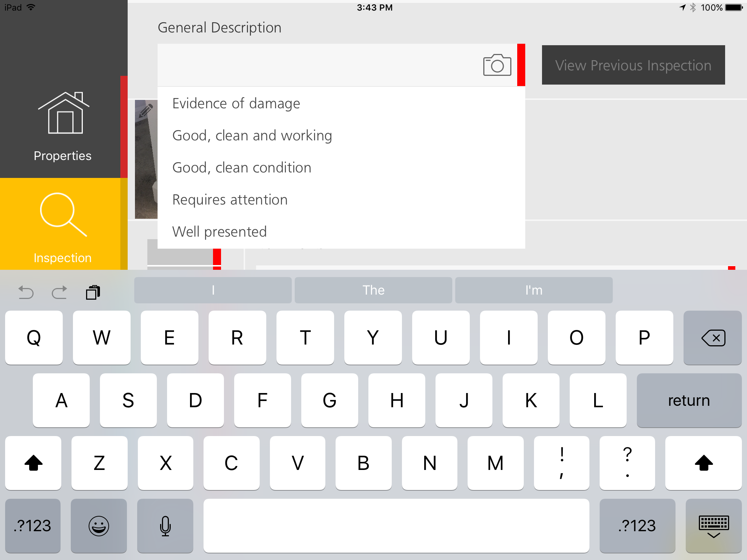Tap the camera icon to add photo
The width and height of the screenshot is (747, 560).
497,65
